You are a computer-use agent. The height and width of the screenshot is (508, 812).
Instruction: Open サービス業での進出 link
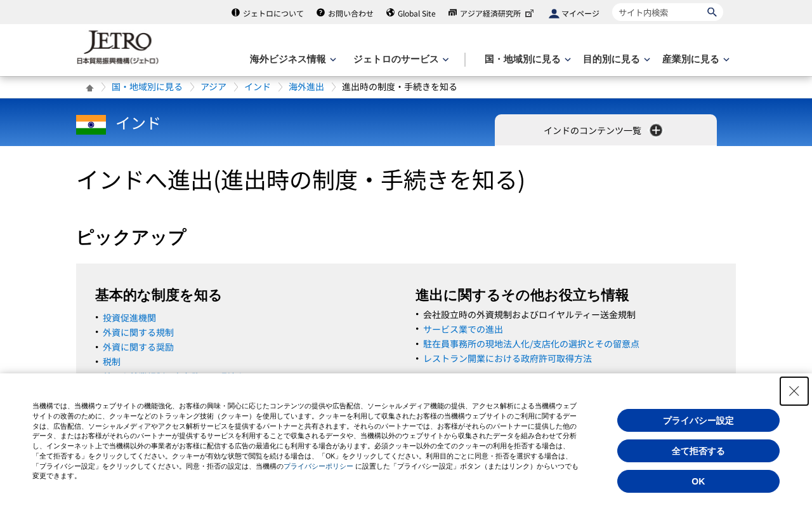(463, 330)
